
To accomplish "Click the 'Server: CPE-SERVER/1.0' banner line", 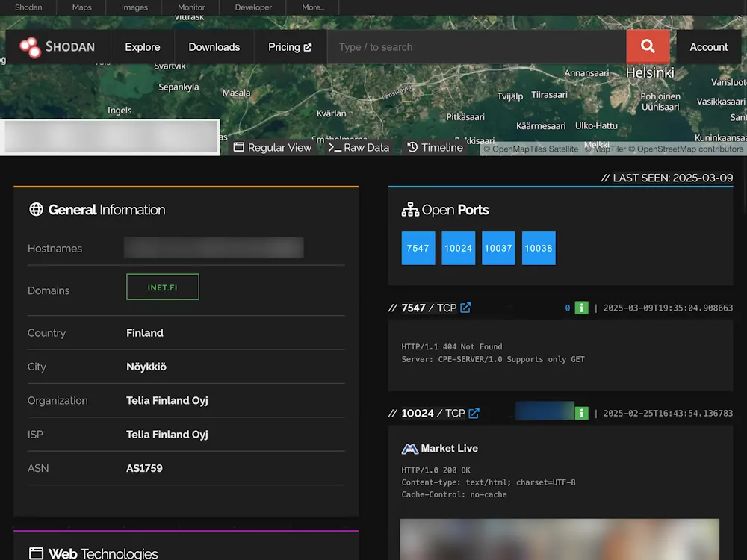I will [492, 360].
